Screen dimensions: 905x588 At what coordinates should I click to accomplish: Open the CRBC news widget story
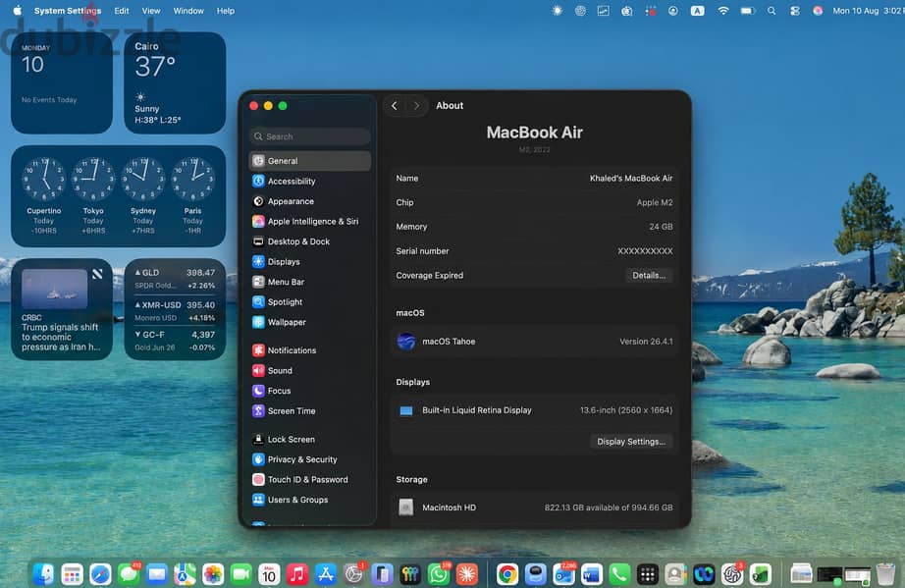coord(62,309)
